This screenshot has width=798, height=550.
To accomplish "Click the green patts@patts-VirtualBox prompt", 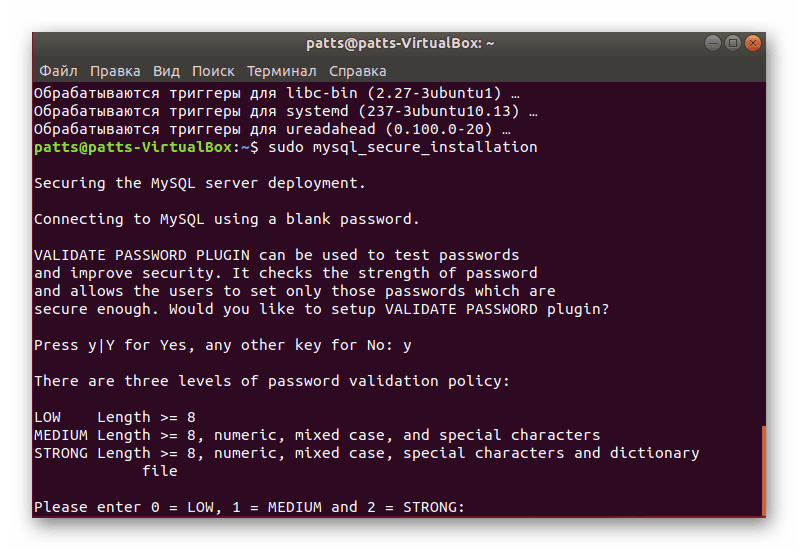I will (x=134, y=147).
